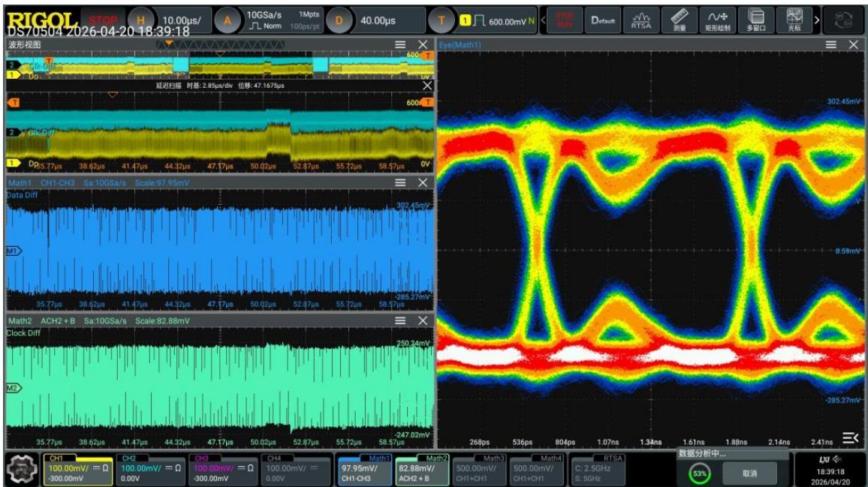Image resolution: width=868 pixels, height=487 pixels.
Task: Click the LXI network status icon
Action: pos(824,459)
